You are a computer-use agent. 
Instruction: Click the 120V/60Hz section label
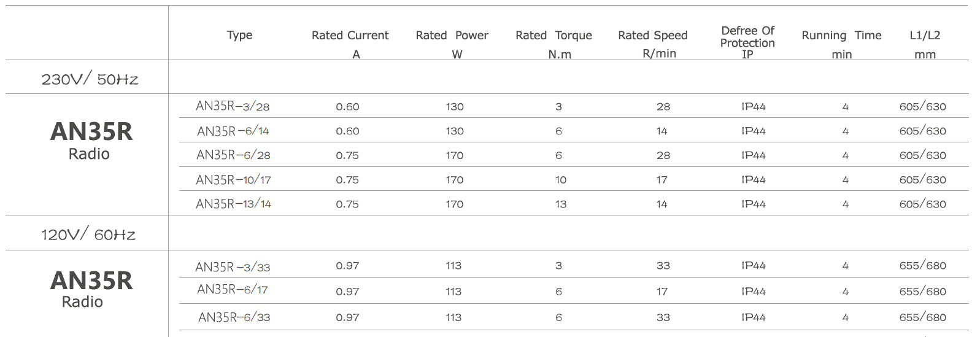88,234
